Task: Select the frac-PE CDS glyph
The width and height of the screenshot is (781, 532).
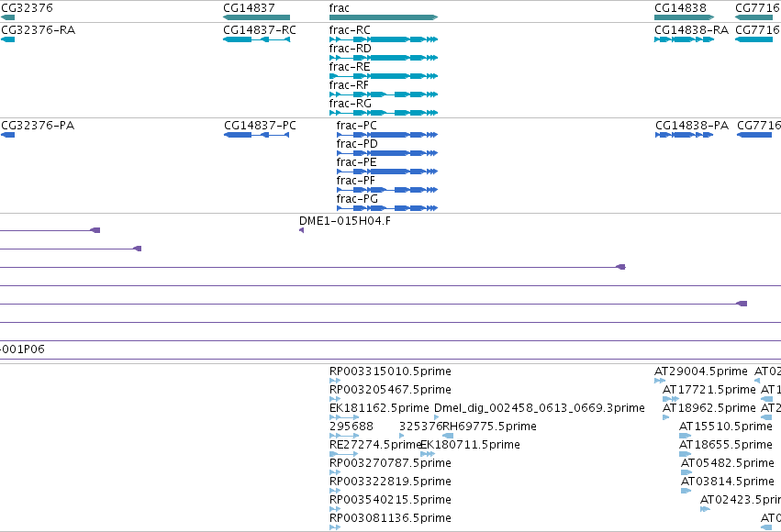Action: click(387, 172)
